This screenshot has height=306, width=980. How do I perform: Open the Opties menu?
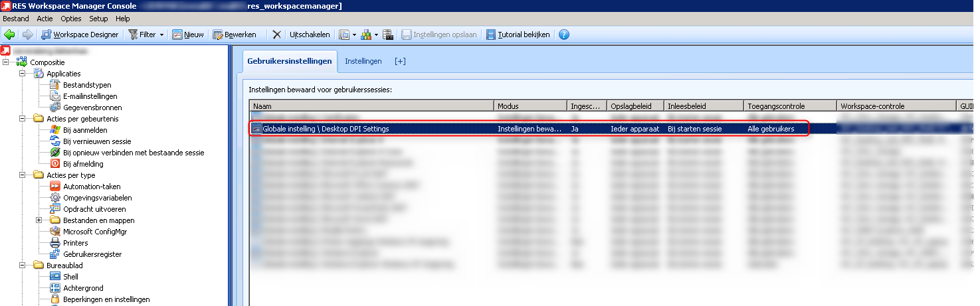pos(71,19)
